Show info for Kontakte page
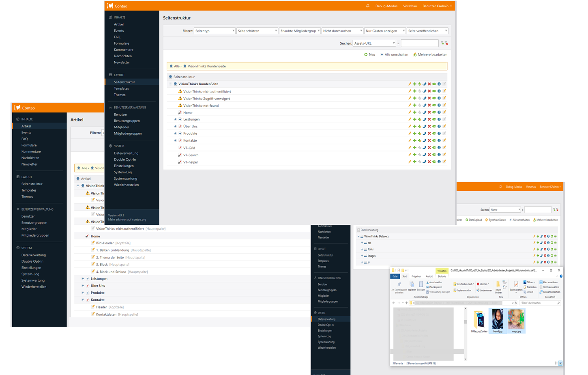The height and width of the screenshot is (375, 588). [439, 140]
